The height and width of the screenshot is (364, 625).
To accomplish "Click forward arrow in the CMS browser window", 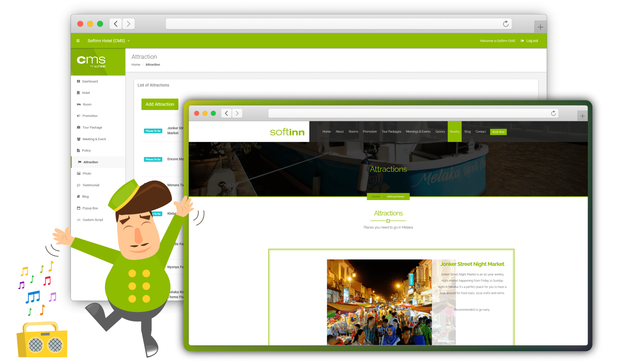I will 129,24.
